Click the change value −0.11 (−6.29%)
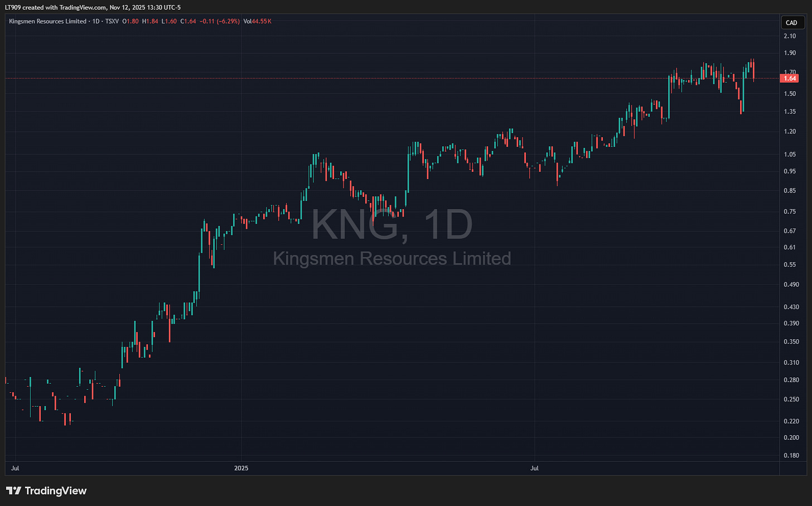The image size is (812, 506). [220, 21]
